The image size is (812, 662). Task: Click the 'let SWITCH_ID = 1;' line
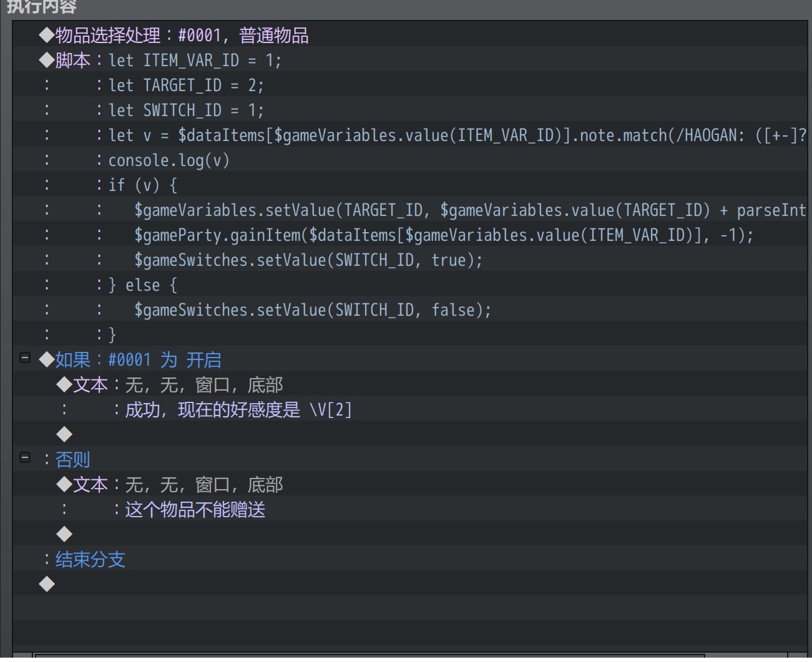point(410,109)
